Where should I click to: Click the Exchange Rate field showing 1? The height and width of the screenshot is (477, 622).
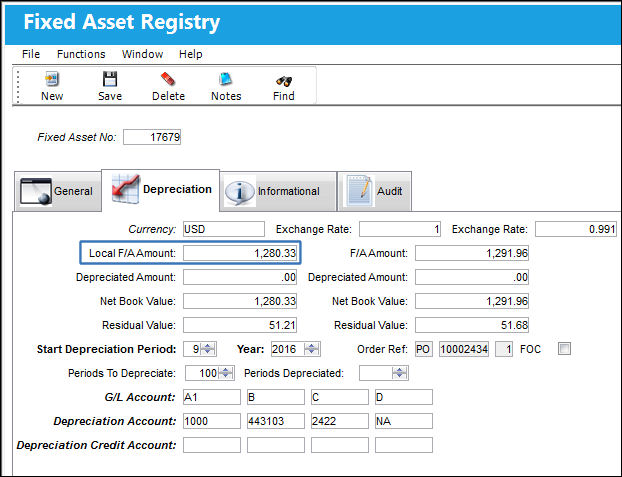point(400,229)
